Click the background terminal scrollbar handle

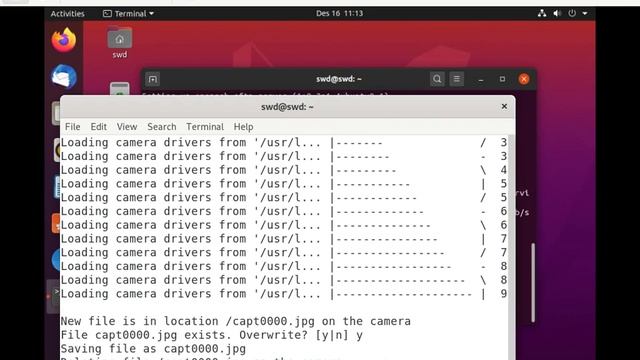coord(533,282)
